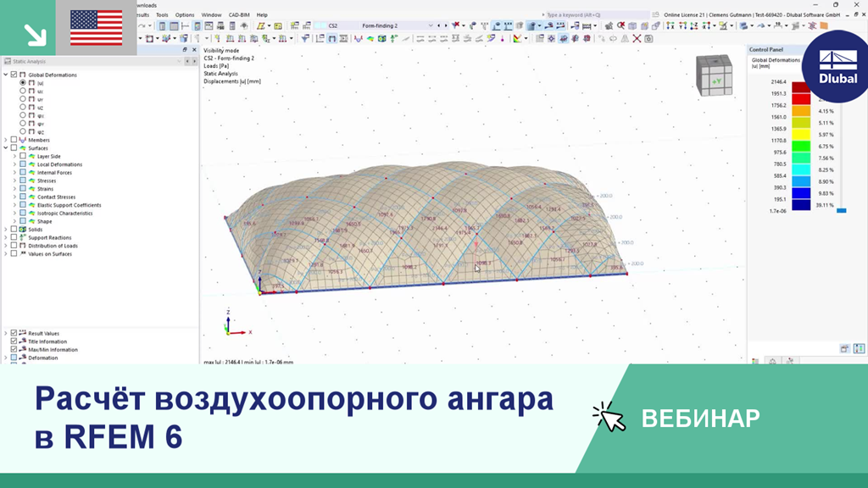Select the φX deformation radio button
Viewport: 868px width, 488px height.
(x=21, y=114)
